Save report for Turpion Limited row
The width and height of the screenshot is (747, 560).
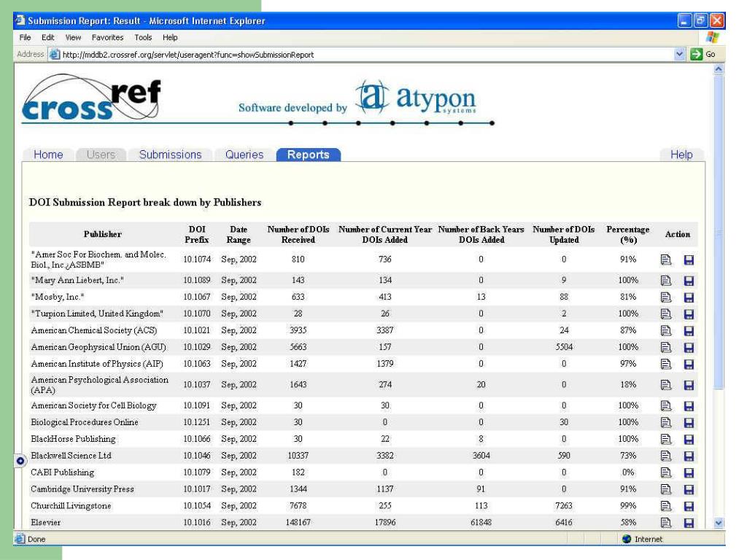[x=689, y=314]
